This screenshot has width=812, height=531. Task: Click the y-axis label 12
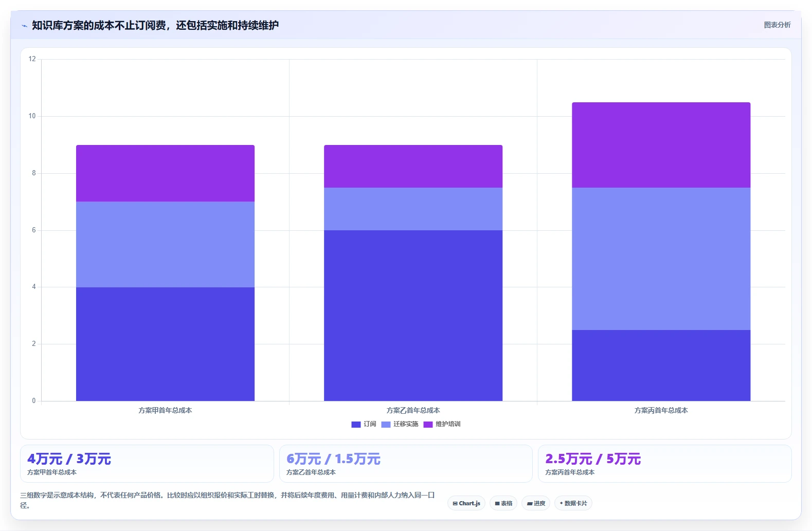point(32,59)
